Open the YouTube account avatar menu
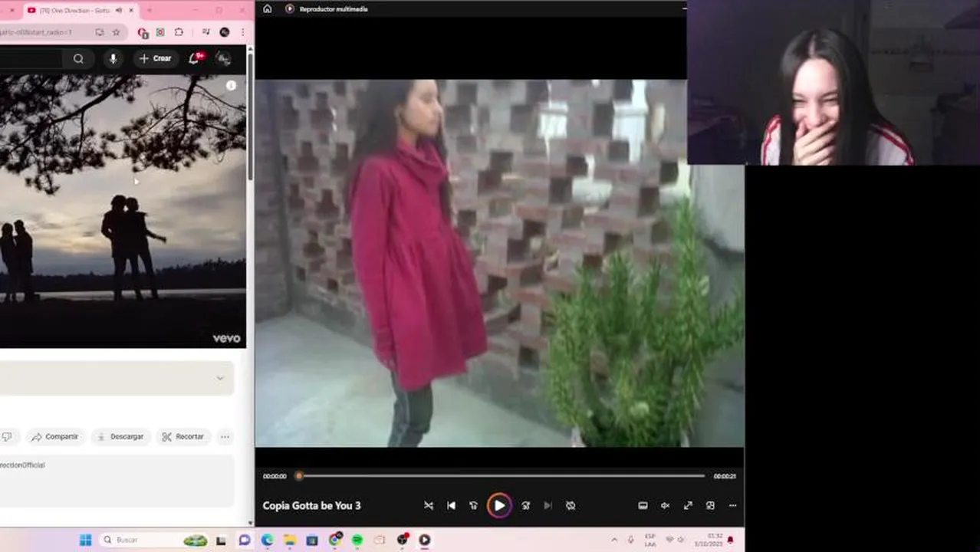The image size is (980, 552). pyautogui.click(x=223, y=58)
